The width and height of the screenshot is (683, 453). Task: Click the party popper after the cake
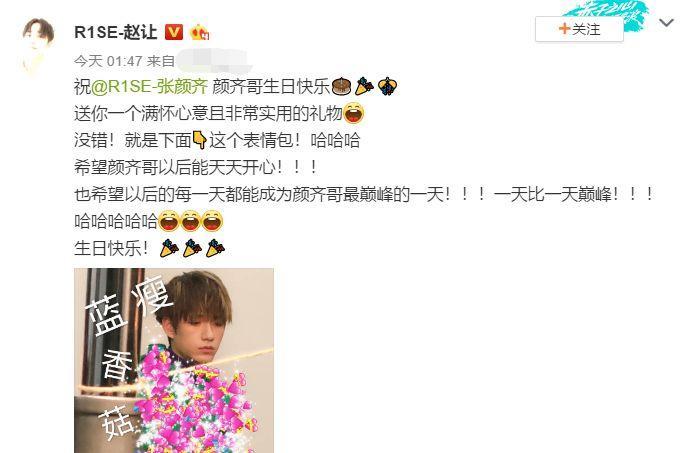pos(364,87)
